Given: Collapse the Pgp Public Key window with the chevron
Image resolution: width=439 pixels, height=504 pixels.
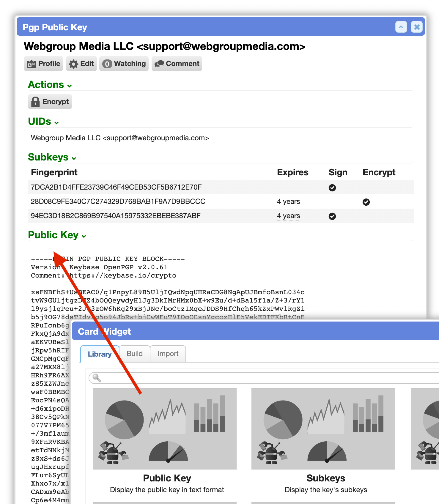Looking at the screenshot, I should 401,27.
